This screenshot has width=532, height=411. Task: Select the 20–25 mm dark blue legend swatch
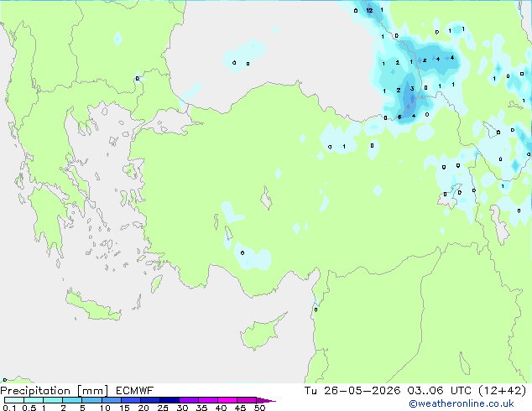click(150, 400)
